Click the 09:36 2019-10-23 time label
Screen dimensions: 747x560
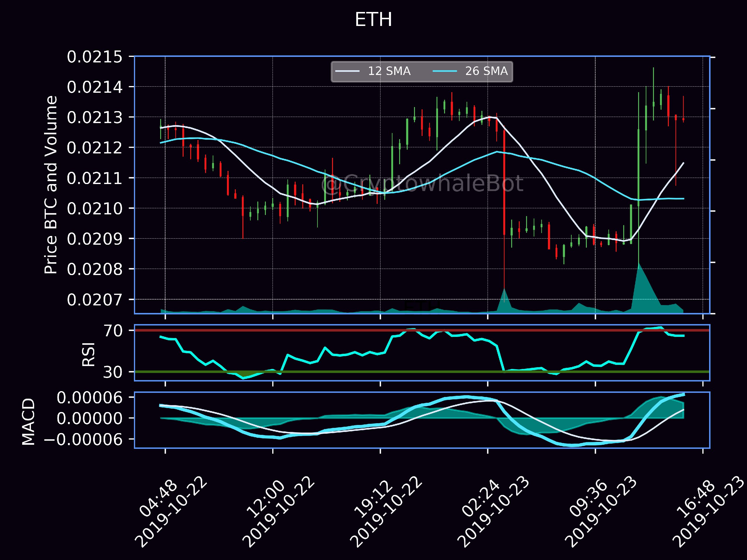pyautogui.click(x=601, y=511)
